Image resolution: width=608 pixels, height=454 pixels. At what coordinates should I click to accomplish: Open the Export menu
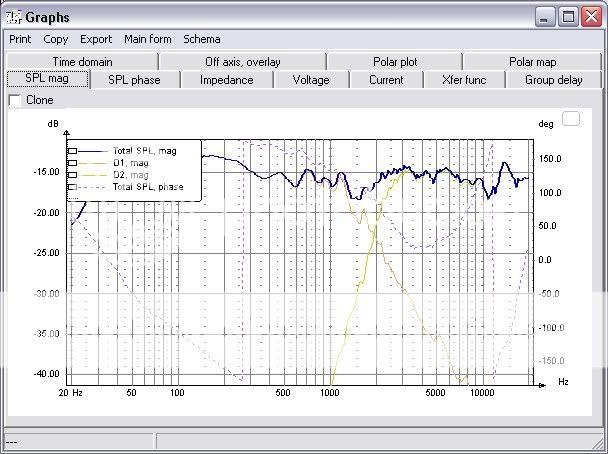tap(96, 39)
